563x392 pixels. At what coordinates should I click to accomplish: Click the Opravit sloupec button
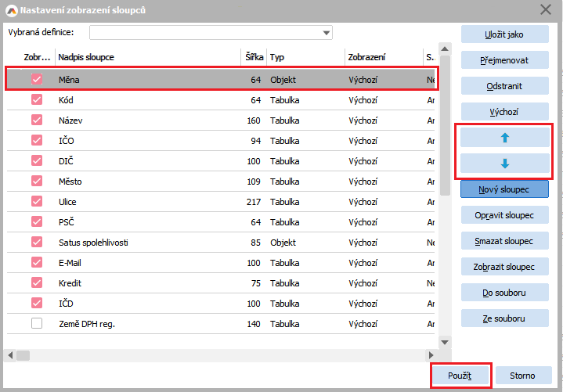(x=505, y=215)
